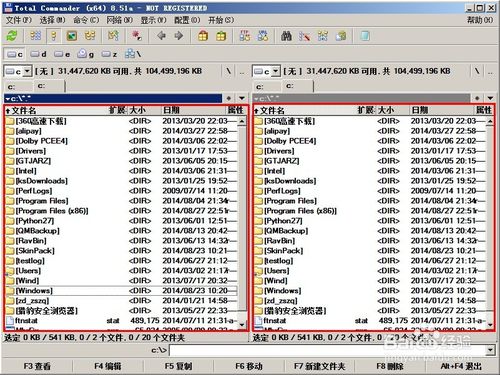Click the F6 移动 button
The width and height of the screenshot is (500, 375).
[249, 366]
